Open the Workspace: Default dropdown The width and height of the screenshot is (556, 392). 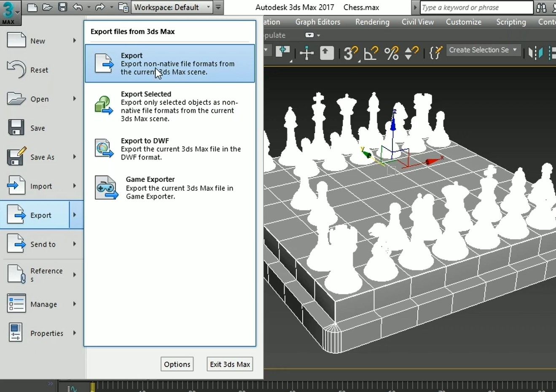point(172,7)
